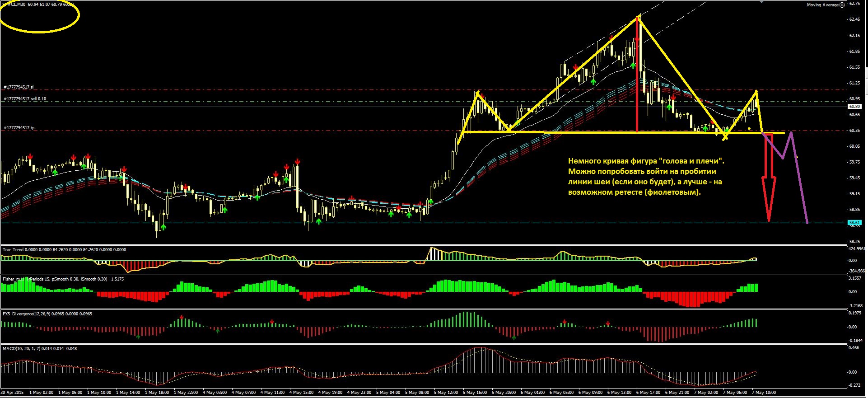Click the 6 May 21:00 time label
Image resolution: width=868 pixels, height=398 pixels.
[677, 393]
